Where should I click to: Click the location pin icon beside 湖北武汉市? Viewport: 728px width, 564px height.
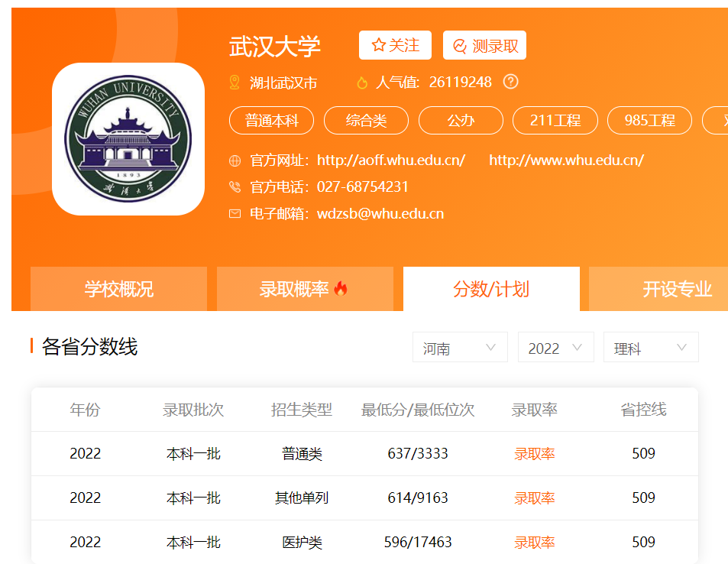[x=235, y=83]
